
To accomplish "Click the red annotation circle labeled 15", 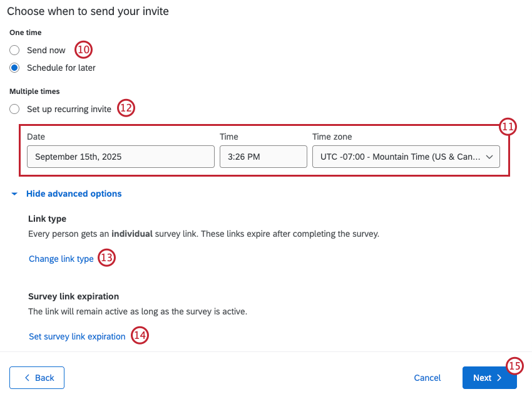I will (x=514, y=366).
